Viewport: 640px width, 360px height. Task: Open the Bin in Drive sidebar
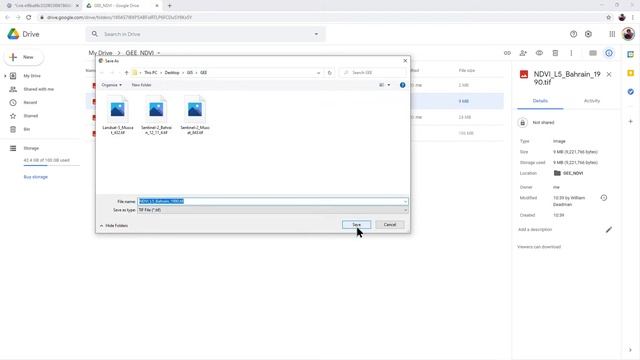coord(27,129)
